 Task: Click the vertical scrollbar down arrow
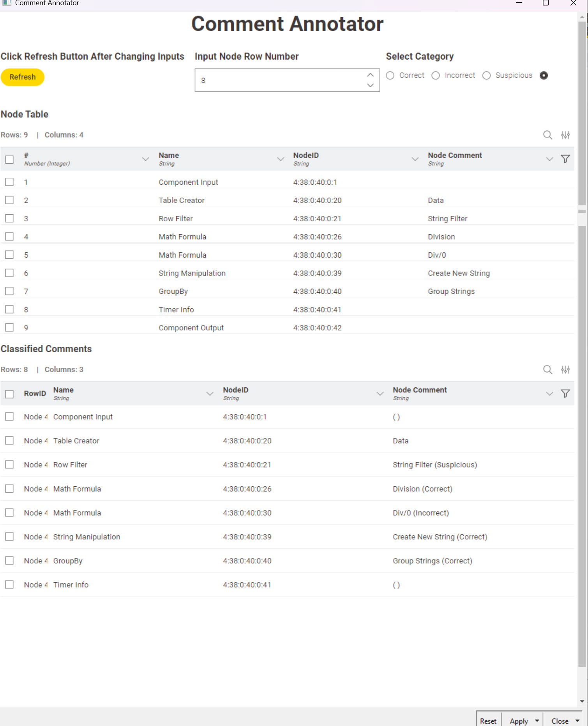pos(582,701)
